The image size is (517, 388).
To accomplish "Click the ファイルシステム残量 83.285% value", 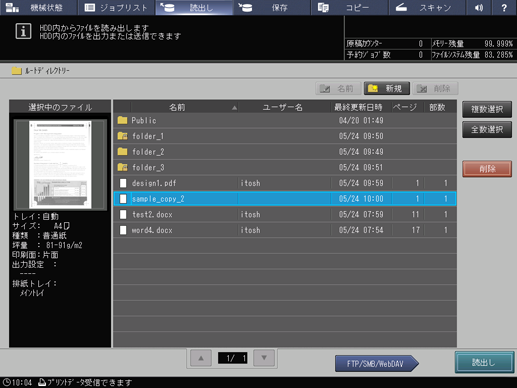I will 498,55.
